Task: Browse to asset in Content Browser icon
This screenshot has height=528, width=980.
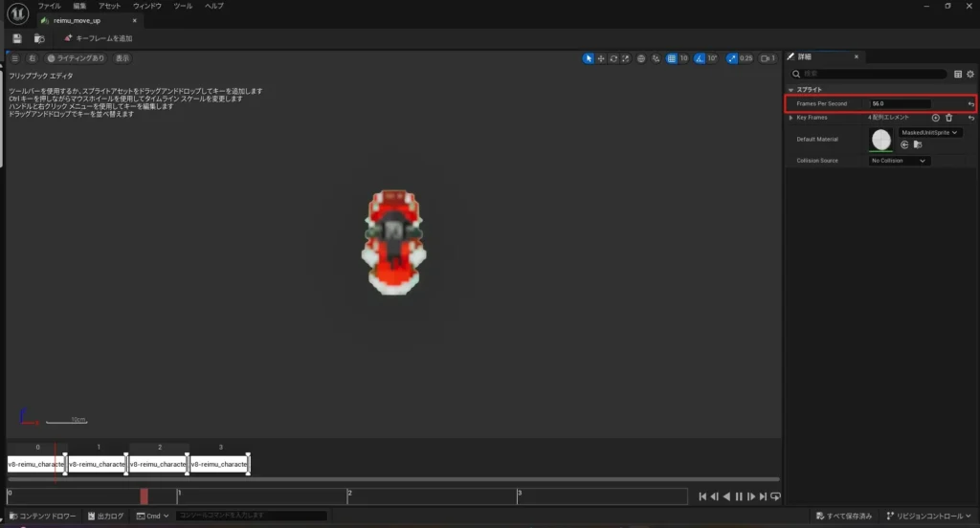Action: pyautogui.click(x=39, y=39)
